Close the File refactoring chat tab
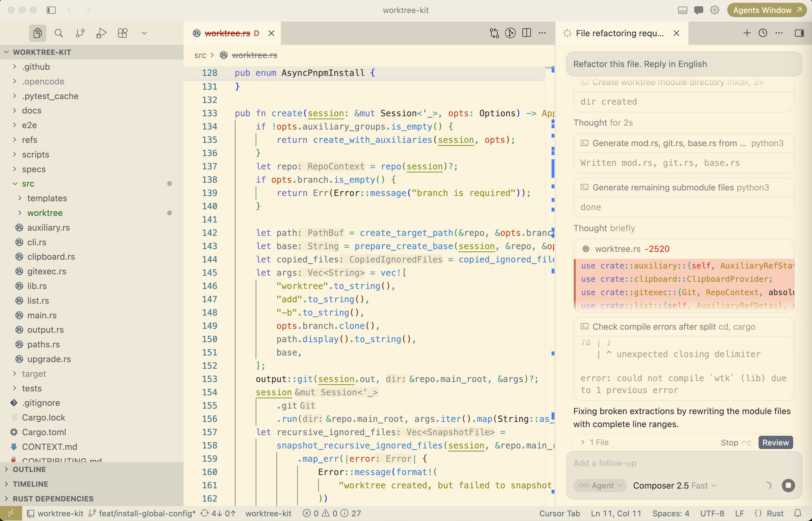Image resolution: width=812 pixels, height=521 pixels. tap(677, 33)
